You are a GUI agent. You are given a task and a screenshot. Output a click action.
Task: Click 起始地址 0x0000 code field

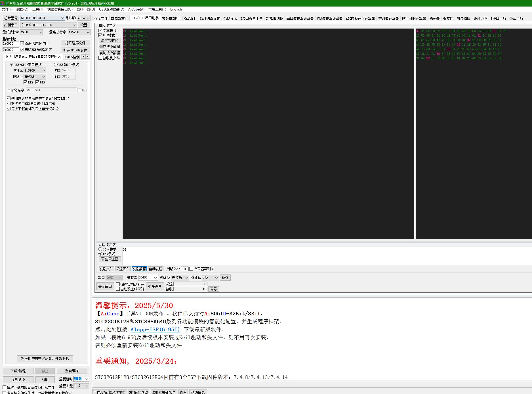click(11, 43)
